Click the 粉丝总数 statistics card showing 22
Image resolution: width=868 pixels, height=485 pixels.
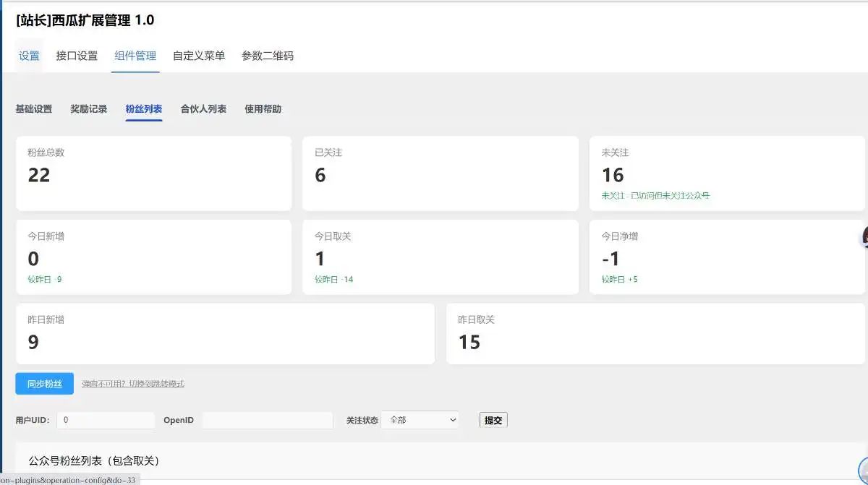(153, 173)
